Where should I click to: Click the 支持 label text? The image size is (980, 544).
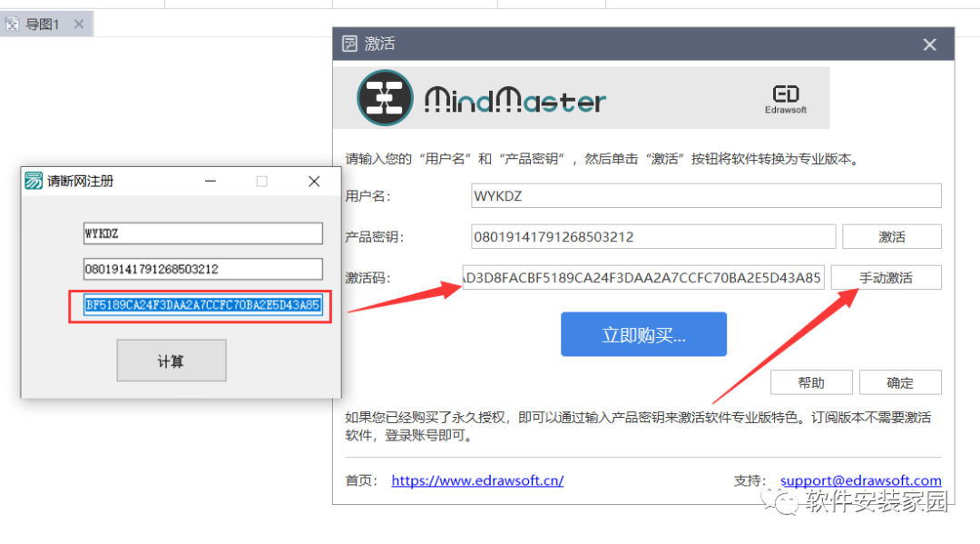[x=750, y=480]
